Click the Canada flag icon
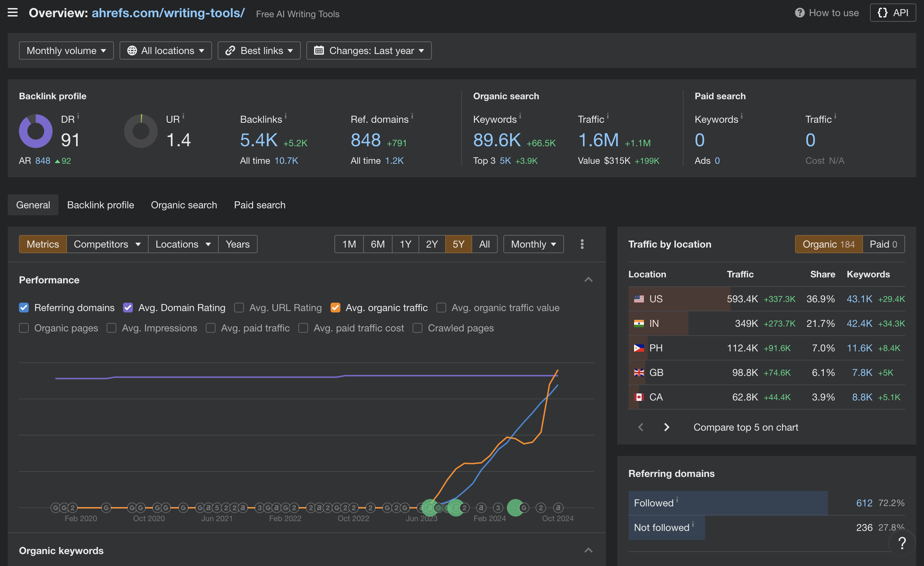This screenshot has width=924, height=566. coord(639,397)
